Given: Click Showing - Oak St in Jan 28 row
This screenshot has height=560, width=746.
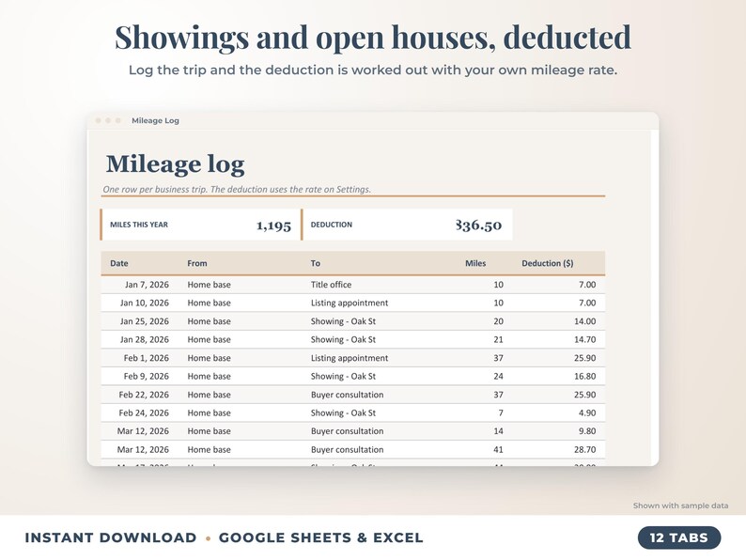Looking at the screenshot, I should 343,339.
